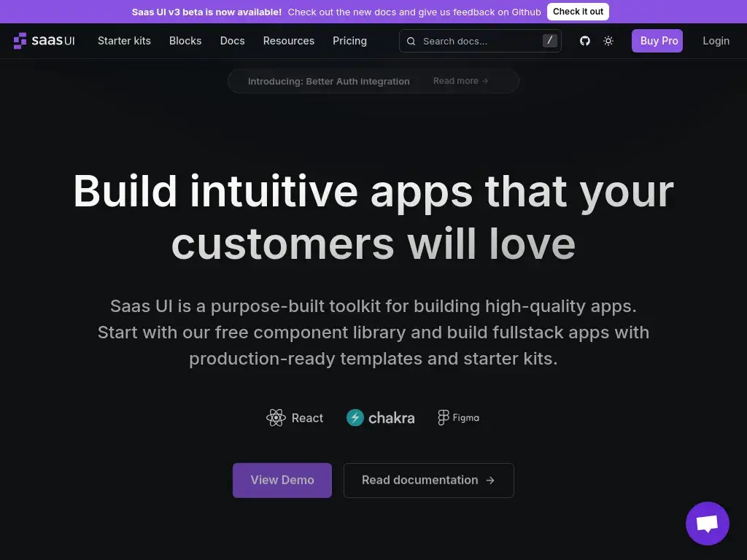Image resolution: width=747 pixels, height=560 pixels.
Task: Open the GitHub repository icon
Action: coord(584,41)
